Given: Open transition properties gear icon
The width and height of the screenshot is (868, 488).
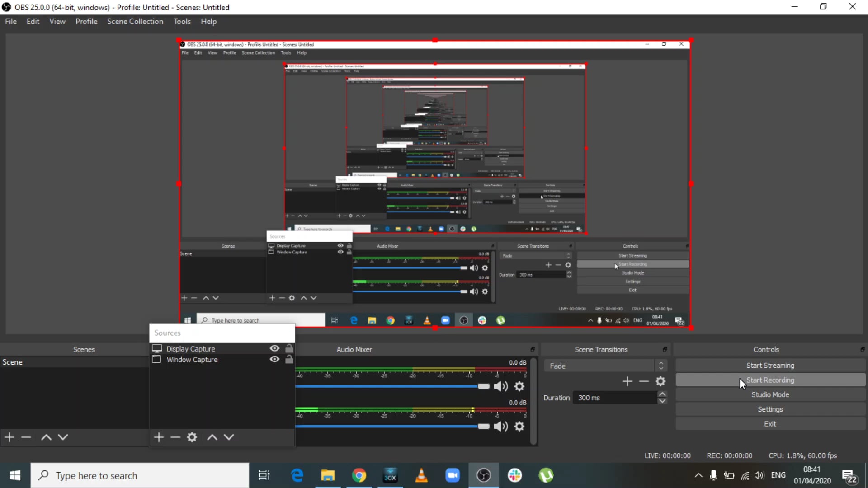Looking at the screenshot, I should coord(660,381).
